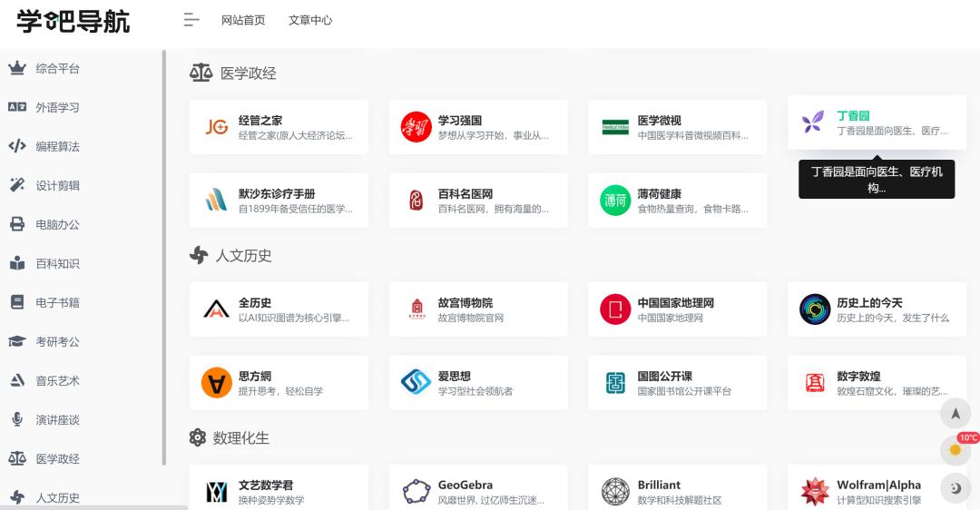
Task: Open 网站首页 in the top navigation
Action: point(243,20)
